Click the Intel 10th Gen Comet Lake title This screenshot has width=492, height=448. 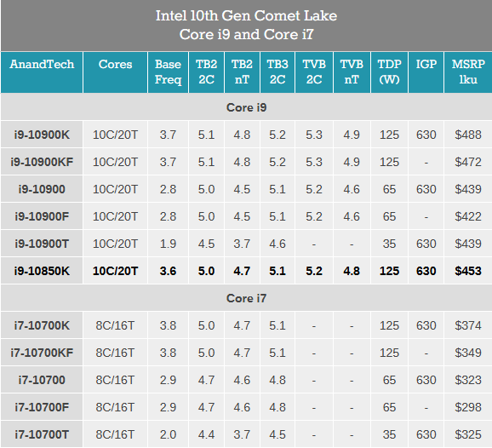pyautogui.click(x=246, y=15)
